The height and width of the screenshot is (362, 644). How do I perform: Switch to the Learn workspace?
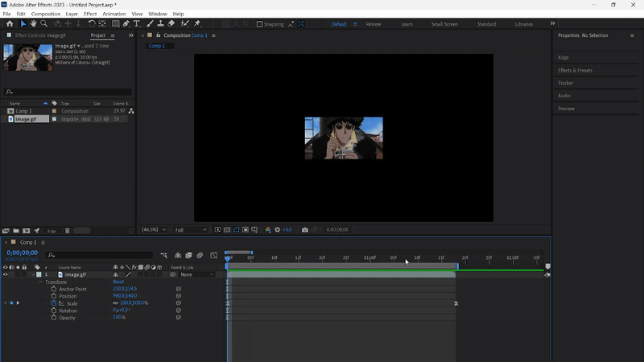click(x=407, y=24)
